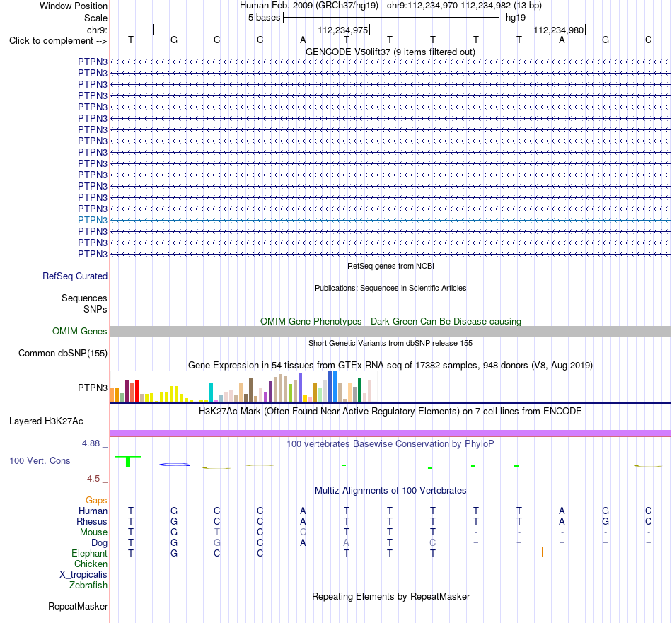Select the 'Zebrafish' alignment row label
Image resolution: width=672 pixels, height=623 pixels.
click(x=88, y=585)
